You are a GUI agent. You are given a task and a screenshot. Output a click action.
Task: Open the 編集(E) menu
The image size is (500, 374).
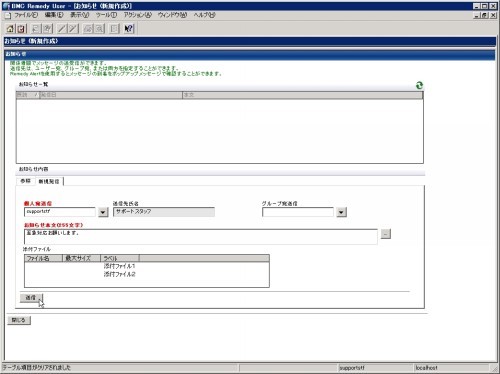click(54, 15)
